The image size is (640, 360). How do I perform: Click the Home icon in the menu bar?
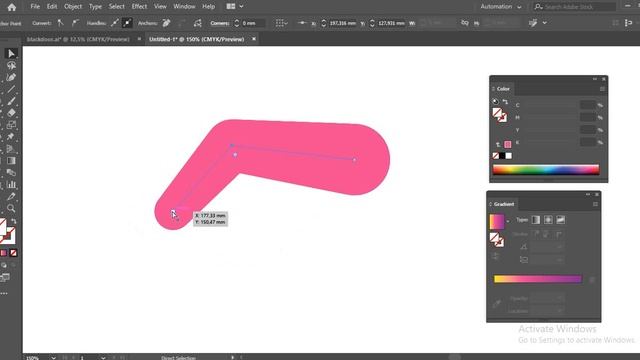coord(11,7)
